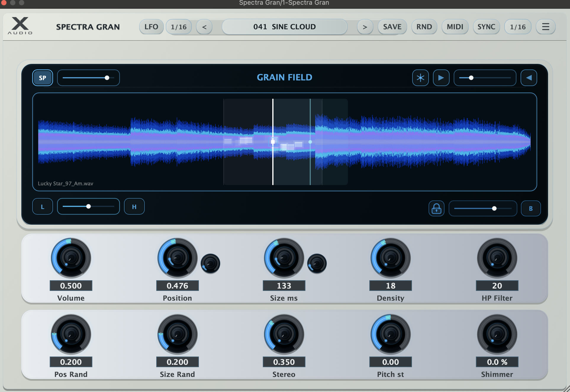Screen dimensions: 570x392
Task: Click the teal position marker line in waveform
Action: 310,142
